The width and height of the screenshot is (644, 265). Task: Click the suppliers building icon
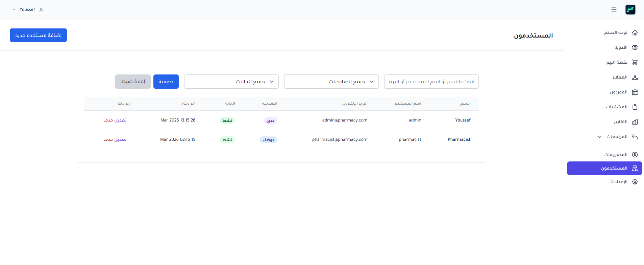pyautogui.click(x=635, y=92)
